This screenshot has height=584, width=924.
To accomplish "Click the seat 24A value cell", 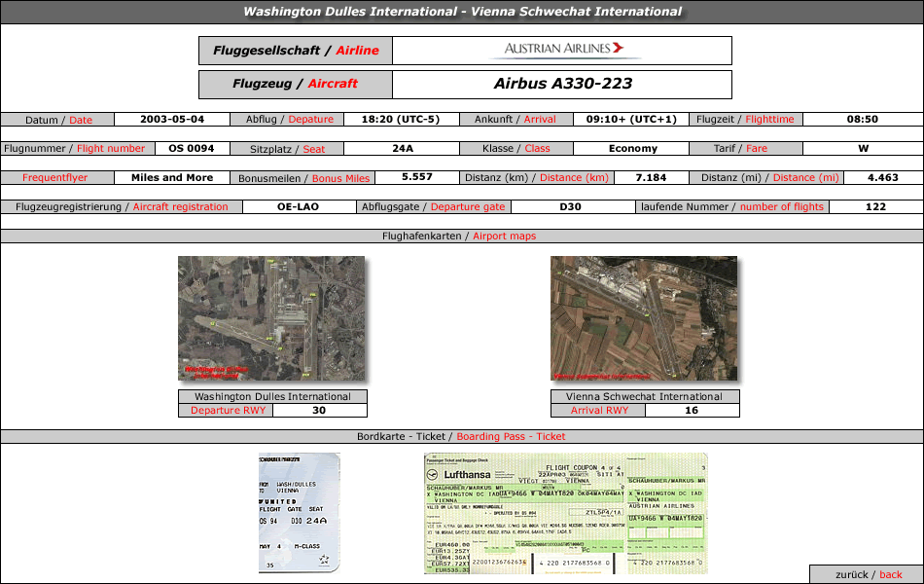I will (403, 149).
